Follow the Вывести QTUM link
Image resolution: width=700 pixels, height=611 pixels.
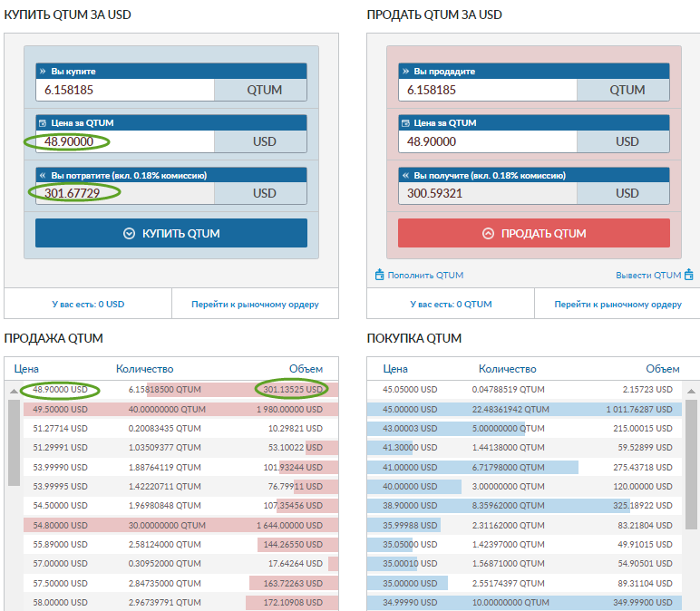647,276
